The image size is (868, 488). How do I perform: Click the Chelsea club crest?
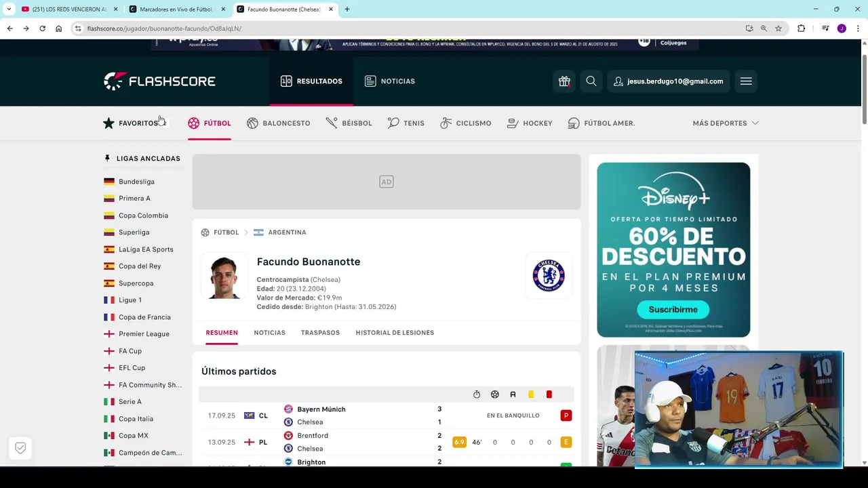(549, 276)
